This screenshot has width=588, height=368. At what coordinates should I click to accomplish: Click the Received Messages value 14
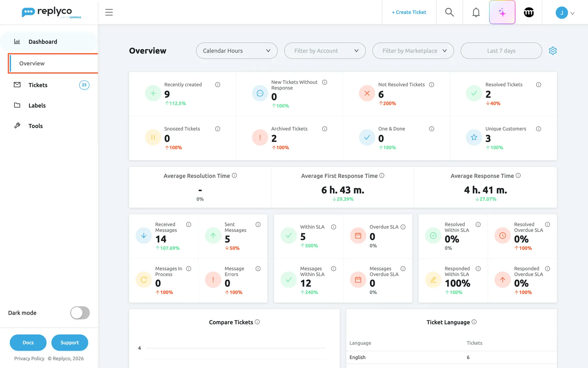(161, 239)
